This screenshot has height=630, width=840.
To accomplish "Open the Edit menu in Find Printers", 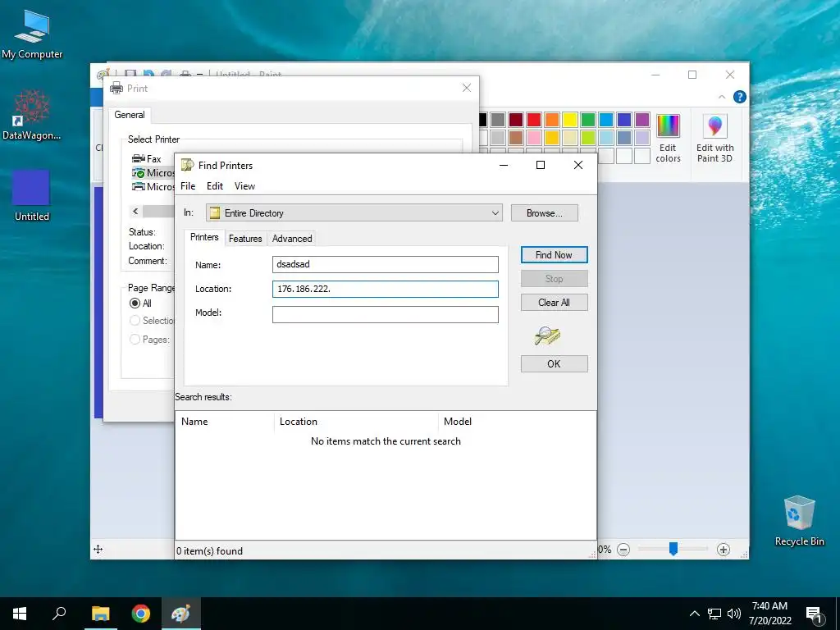I will coord(215,186).
